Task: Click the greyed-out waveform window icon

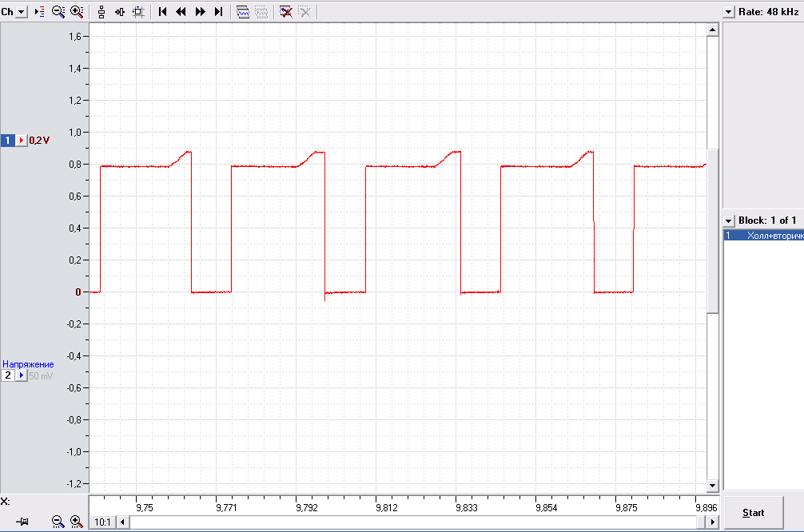Action: click(261, 11)
